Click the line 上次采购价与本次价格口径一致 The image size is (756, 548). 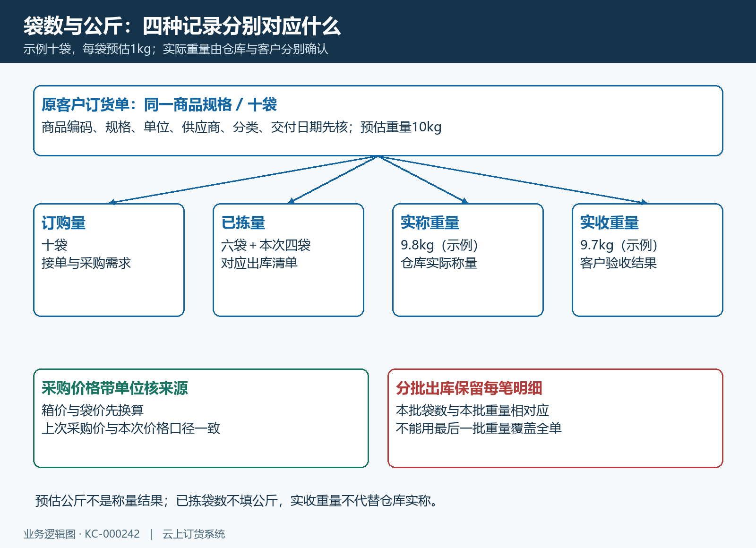click(131, 428)
